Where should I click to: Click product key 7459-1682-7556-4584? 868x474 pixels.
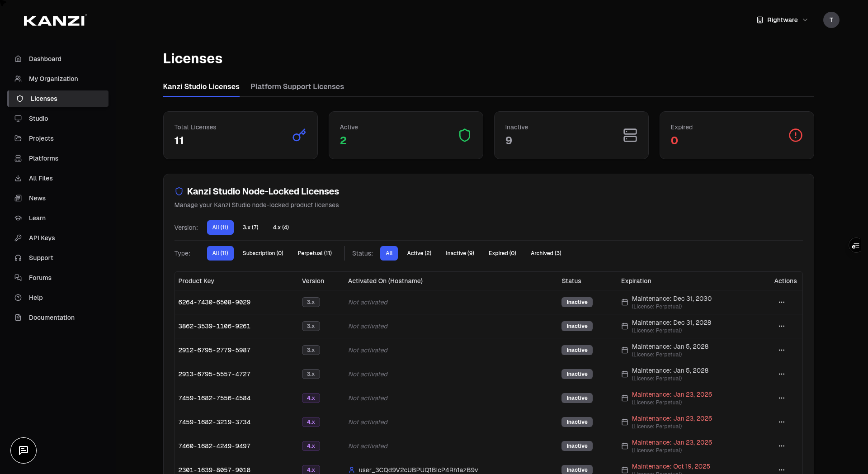214,398
